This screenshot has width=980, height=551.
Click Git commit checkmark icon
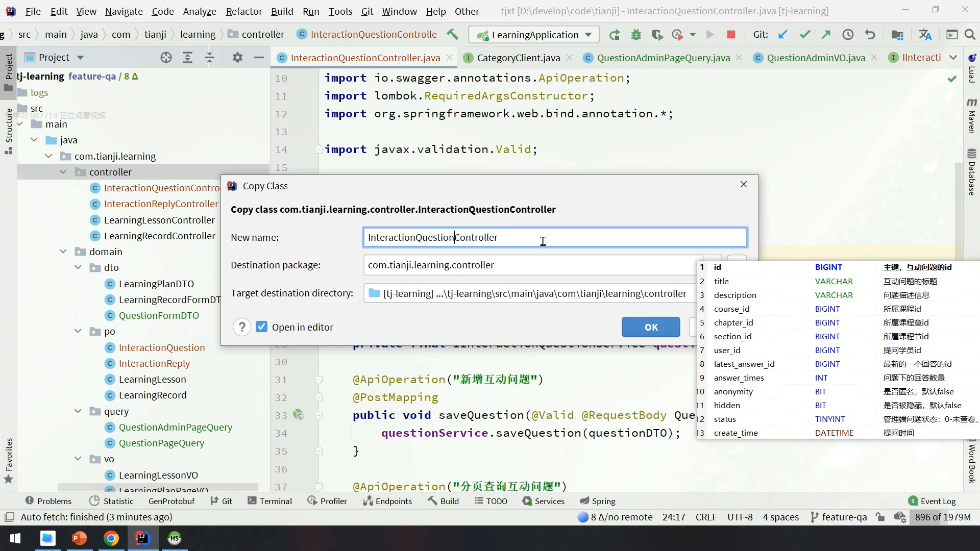pos(805,35)
